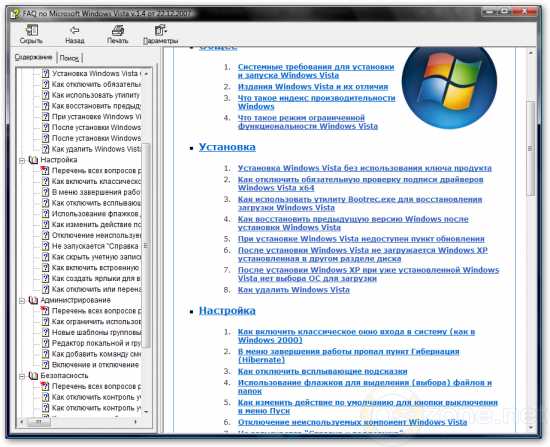Screen dimensions: 550x447
Task: Open link 'Установка Windows Vista без использования ключа'
Action: (x=365, y=168)
